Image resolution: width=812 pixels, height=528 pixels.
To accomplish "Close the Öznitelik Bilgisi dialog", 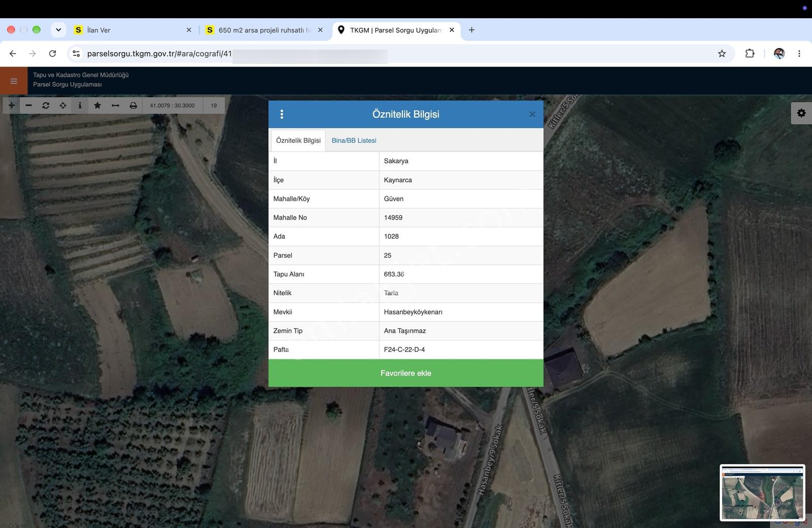I will point(532,115).
